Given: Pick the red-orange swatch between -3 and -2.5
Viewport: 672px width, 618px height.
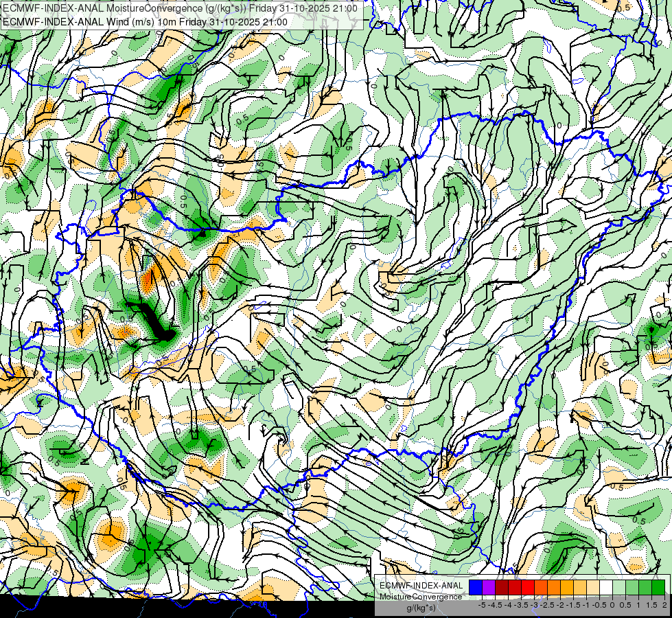Looking at the screenshot, I should [x=541, y=587].
